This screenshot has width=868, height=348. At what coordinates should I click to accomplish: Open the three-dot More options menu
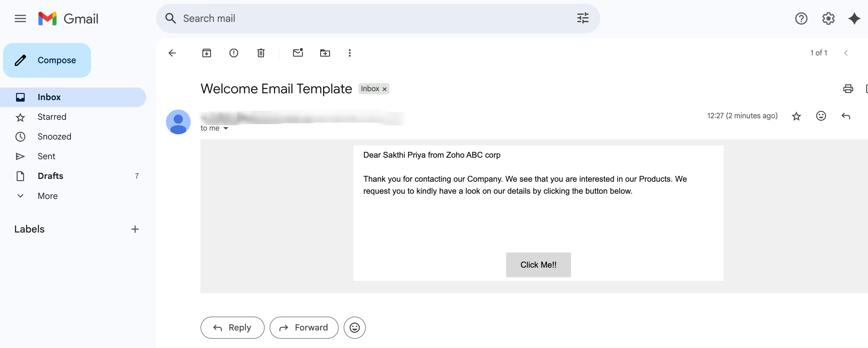tap(349, 53)
